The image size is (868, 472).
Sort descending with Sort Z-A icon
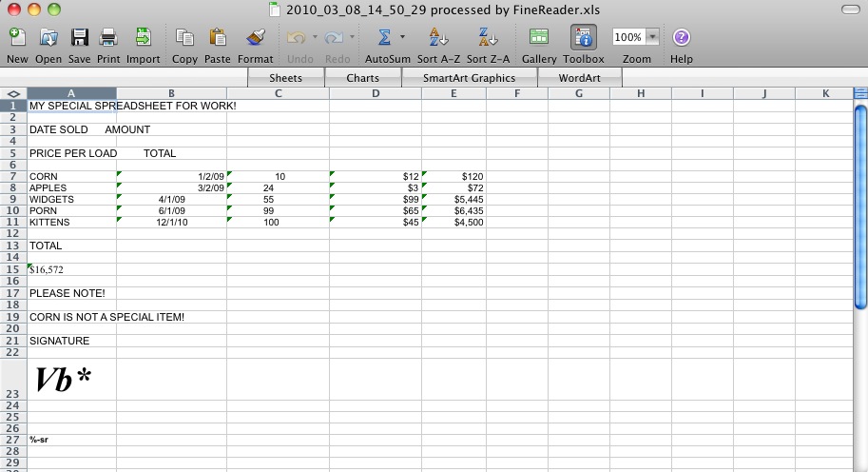[488, 38]
